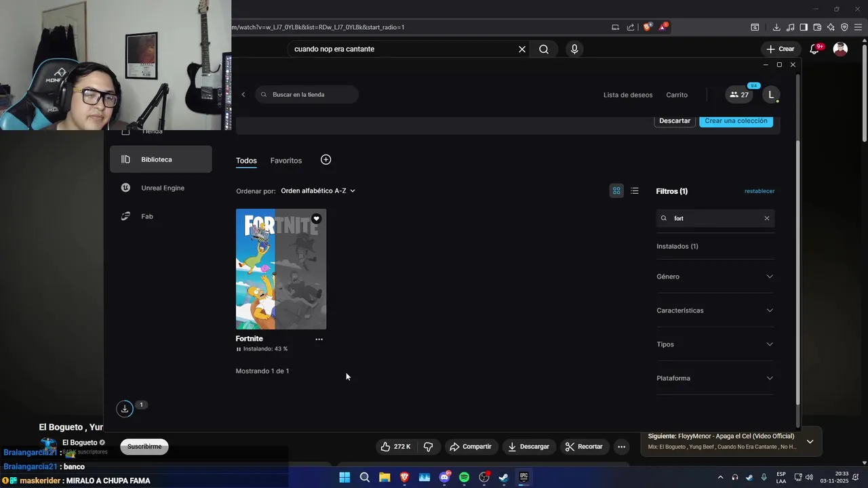Expand the Siguiente up-next panel chevron
868x488 pixels.
tap(810, 441)
